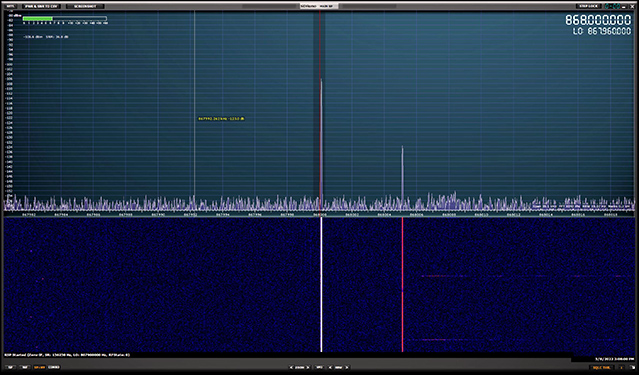Click the ZOOM label between the arrows
This screenshot has height=375, width=639.
coord(300,367)
